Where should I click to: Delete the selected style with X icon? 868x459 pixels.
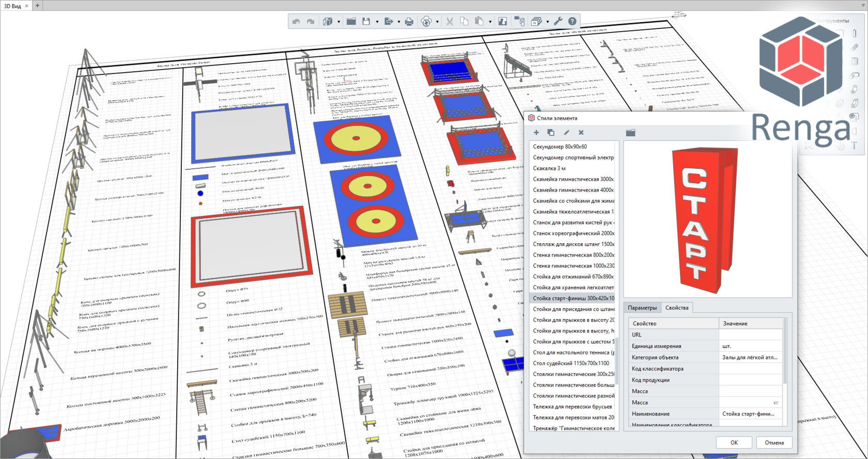click(581, 133)
